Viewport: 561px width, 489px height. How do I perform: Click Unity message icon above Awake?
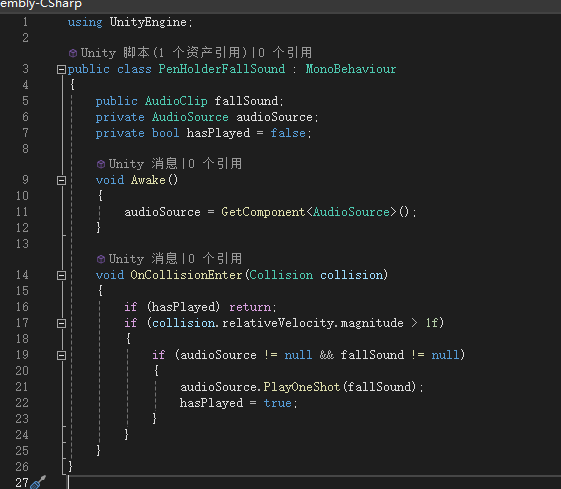(x=101, y=164)
